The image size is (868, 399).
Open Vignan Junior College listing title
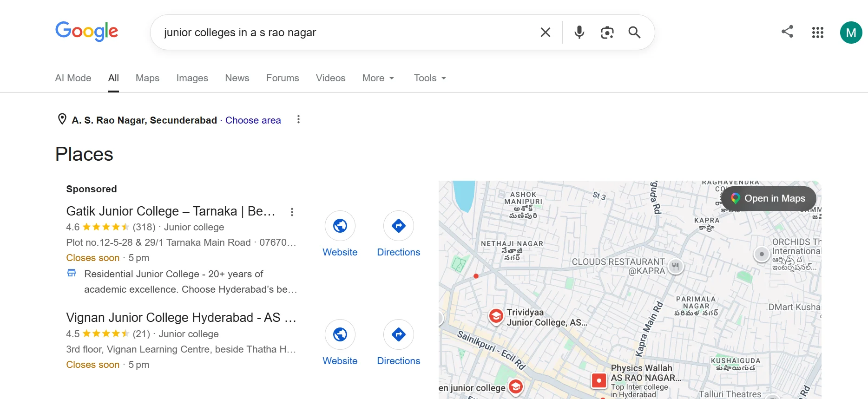[181, 318]
